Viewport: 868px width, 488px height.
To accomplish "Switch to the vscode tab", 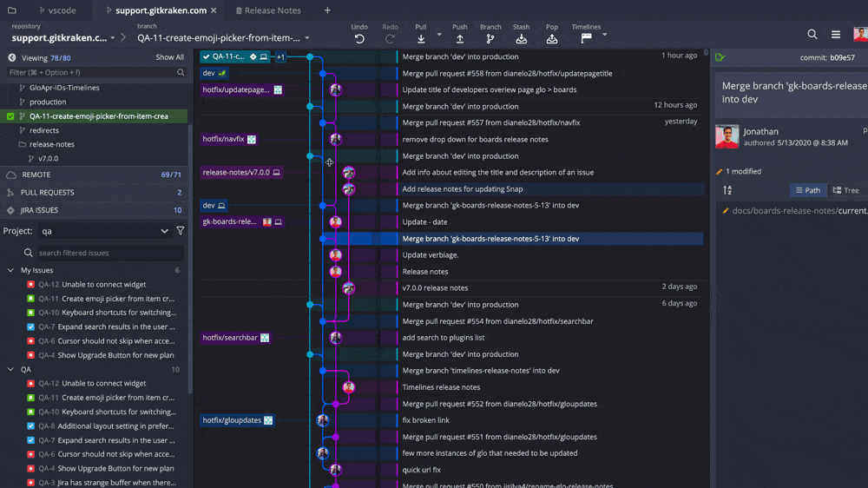I will [x=57, y=10].
